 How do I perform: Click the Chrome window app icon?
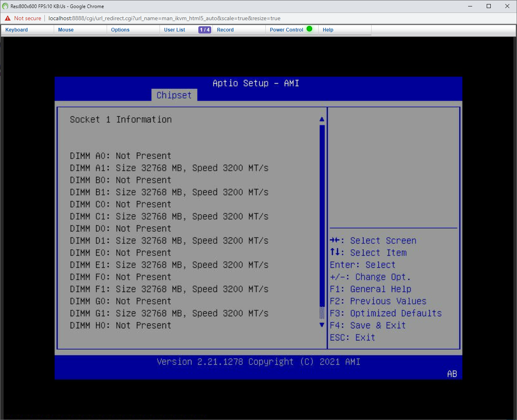(5, 6)
